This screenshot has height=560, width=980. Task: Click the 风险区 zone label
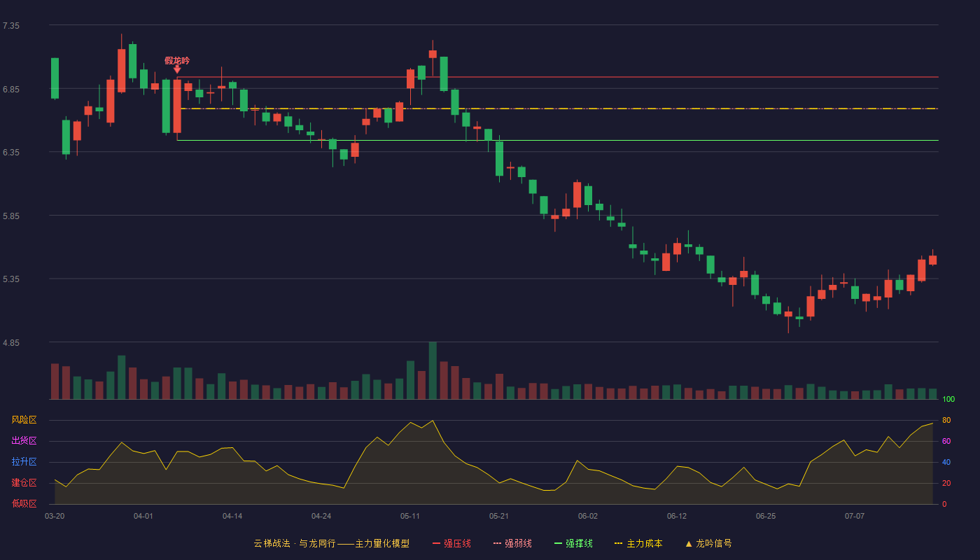point(24,420)
